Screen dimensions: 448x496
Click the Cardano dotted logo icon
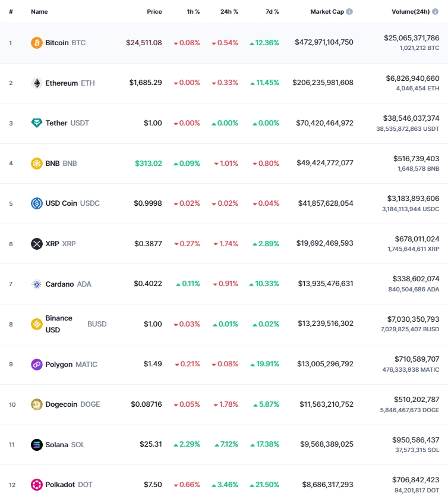click(x=37, y=284)
